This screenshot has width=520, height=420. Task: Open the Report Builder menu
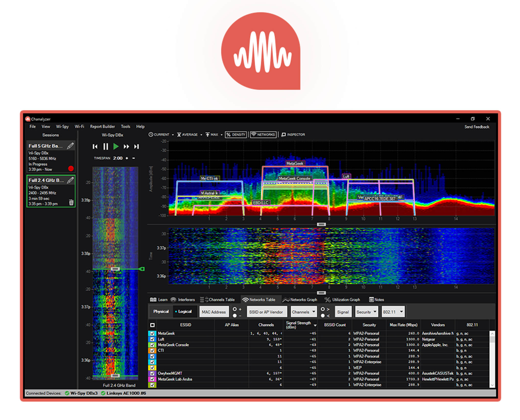(102, 127)
